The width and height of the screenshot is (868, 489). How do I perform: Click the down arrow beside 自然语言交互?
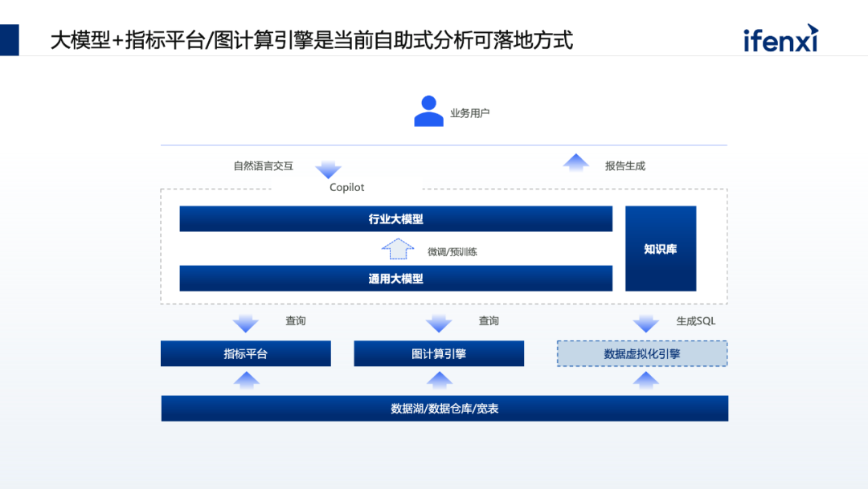[328, 169]
